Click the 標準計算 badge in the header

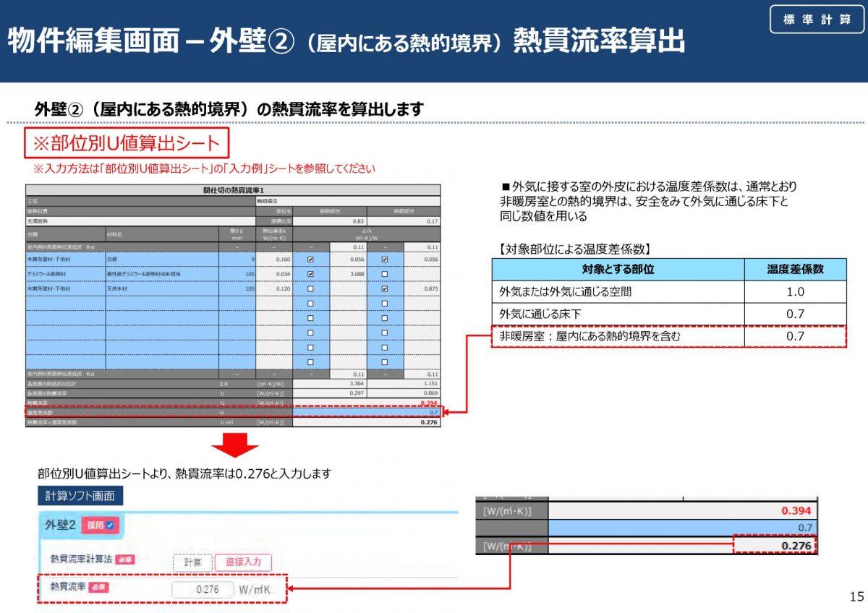coord(817,20)
